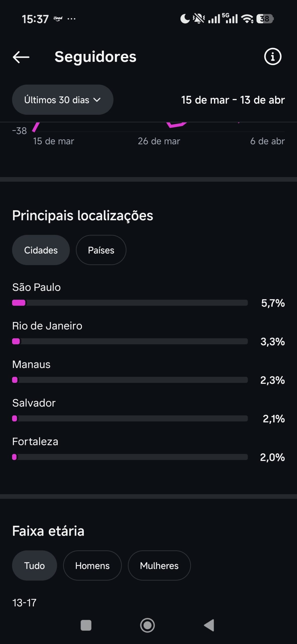Select the Tudo age filter
297x644 pixels.
point(34,566)
